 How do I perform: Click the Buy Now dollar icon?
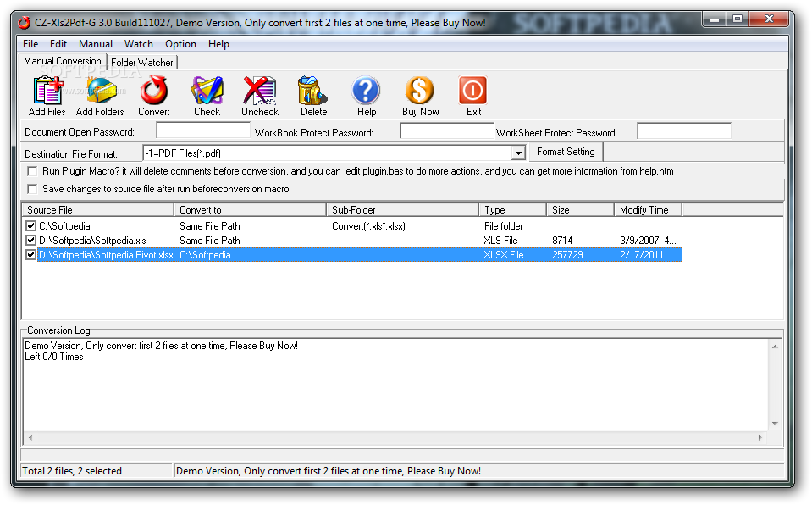(419, 91)
